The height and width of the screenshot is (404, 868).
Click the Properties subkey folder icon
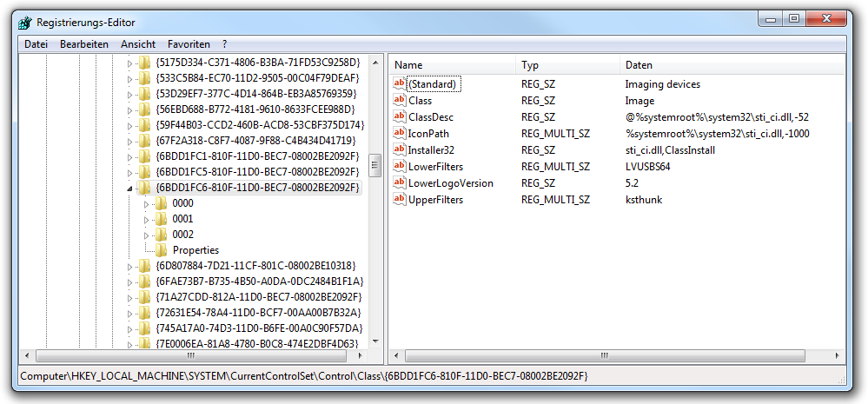[161, 250]
